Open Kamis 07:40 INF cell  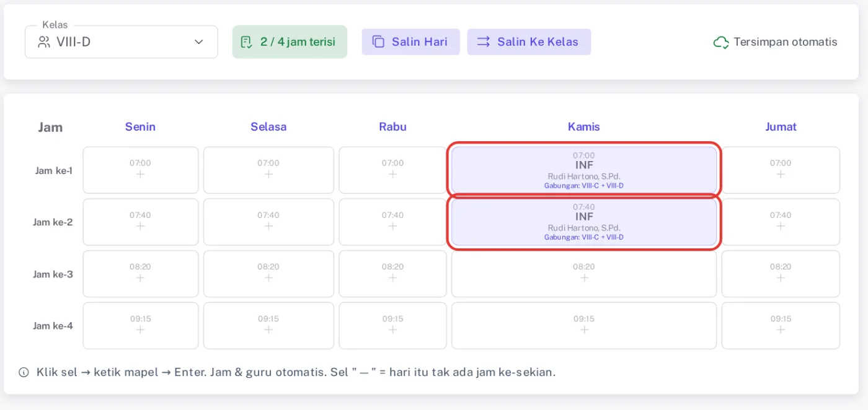click(x=584, y=222)
